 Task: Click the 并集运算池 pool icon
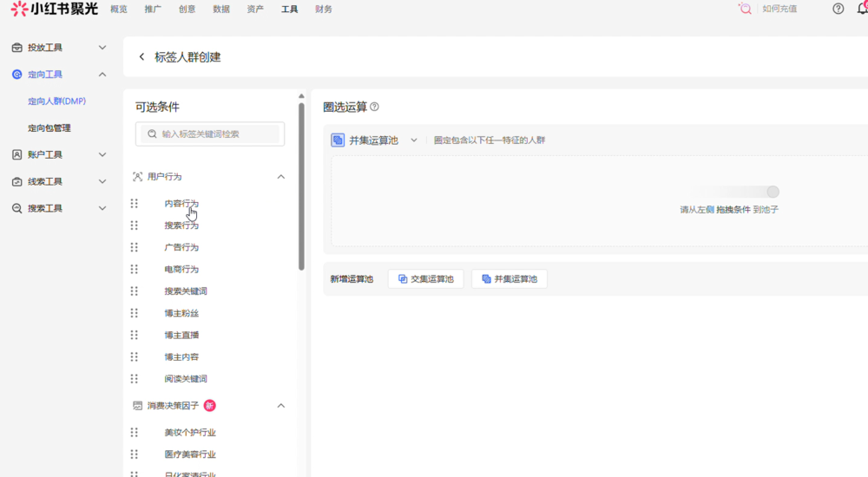point(338,140)
